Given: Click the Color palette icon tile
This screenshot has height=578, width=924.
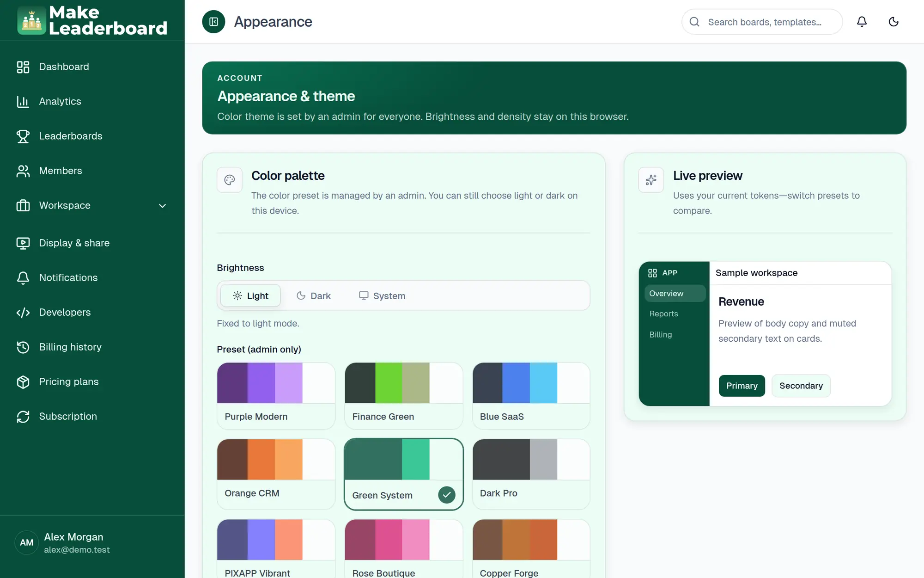Looking at the screenshot, I should click(x=230, y=180).
